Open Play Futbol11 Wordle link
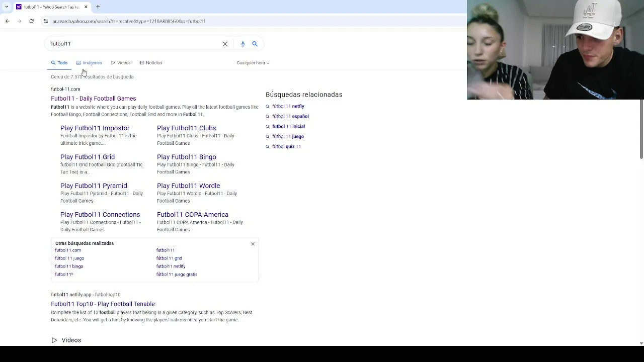Viewport: 644px width, 362px height. pos(188,186)
